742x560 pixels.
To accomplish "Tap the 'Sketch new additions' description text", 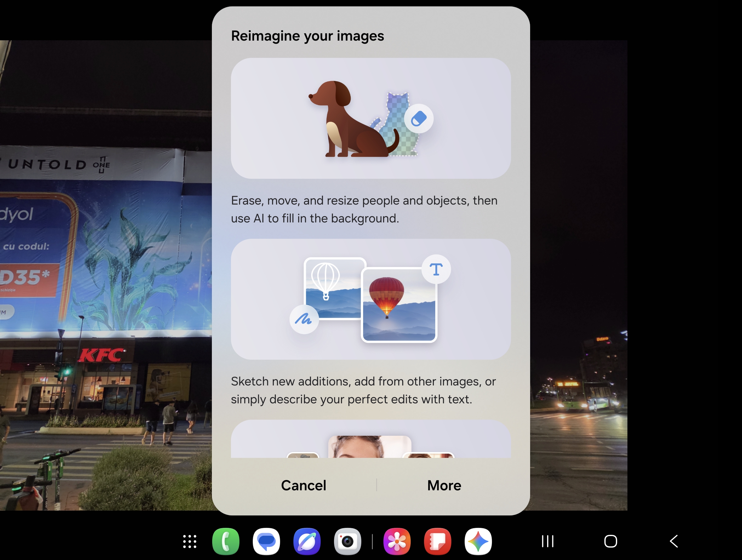I will click(363, 390).
